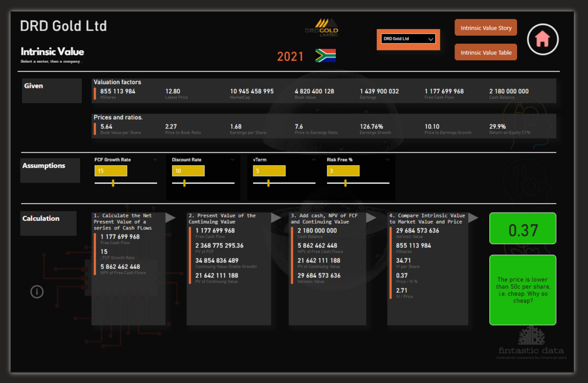Click the IV per Share value 34.71
This screenshot has width=588, height=383.
pos(404,261)
